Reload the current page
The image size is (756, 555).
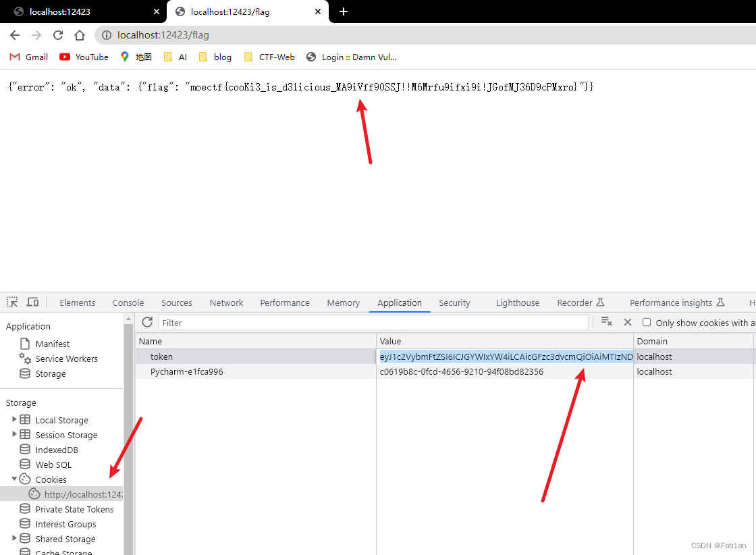click(x=58, y=35)
